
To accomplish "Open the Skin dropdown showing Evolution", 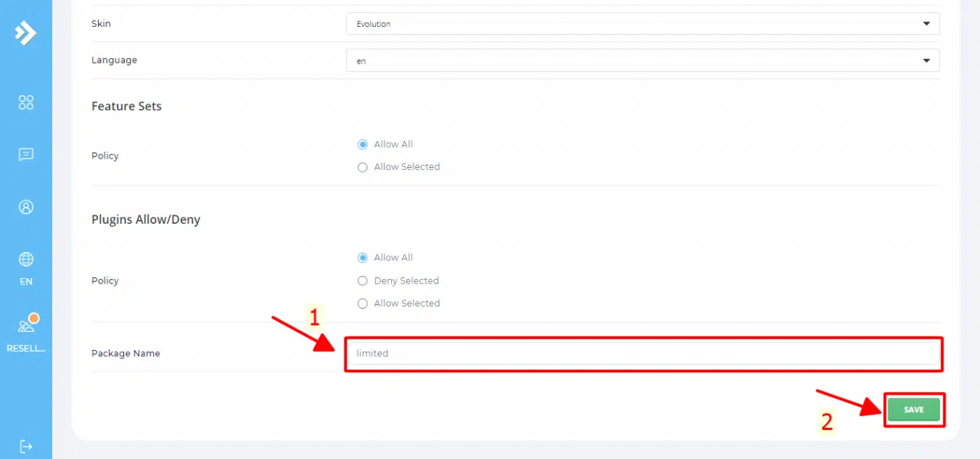I will tap(642, 24).
